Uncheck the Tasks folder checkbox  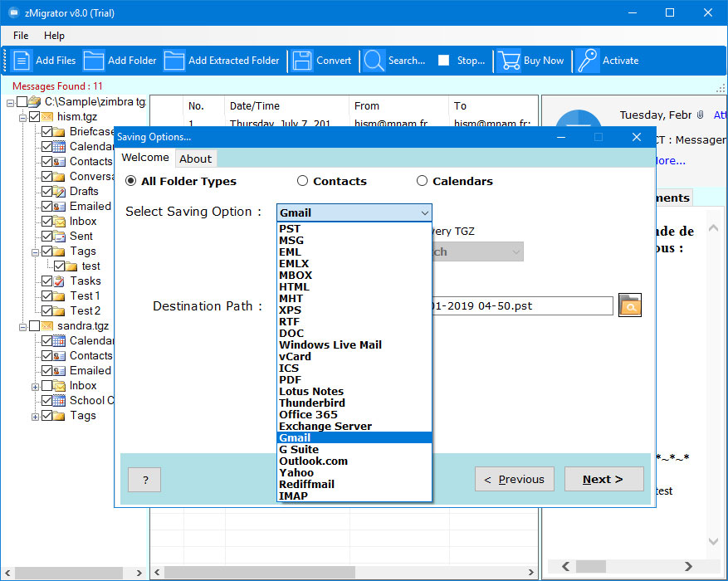click(x=46, y=281)
